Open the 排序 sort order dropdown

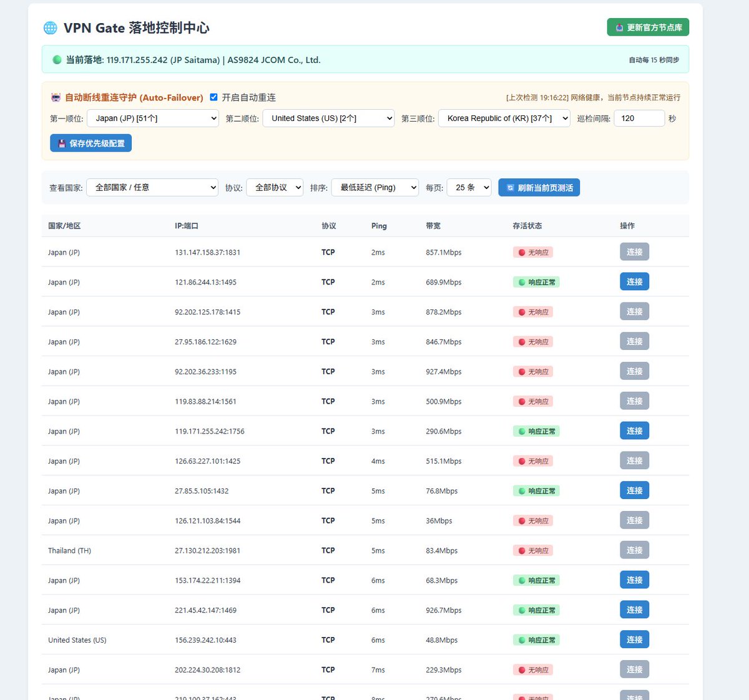tap(375, 187)
